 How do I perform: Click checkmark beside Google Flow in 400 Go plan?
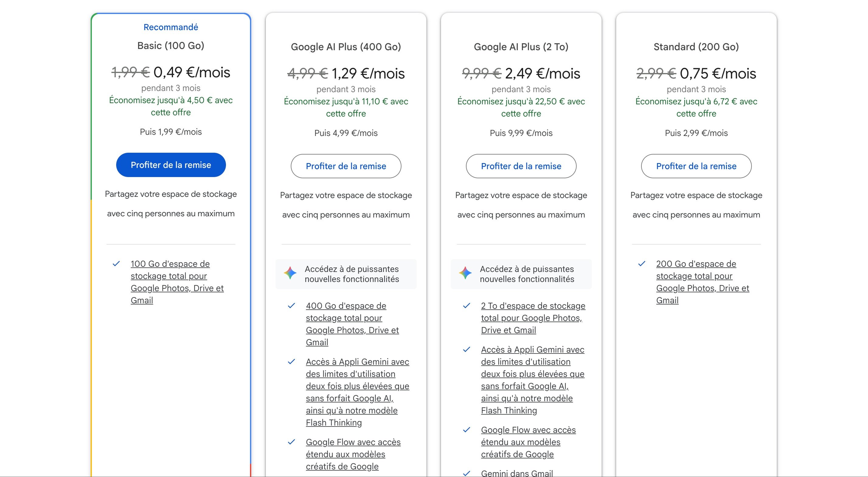[291, 442]
